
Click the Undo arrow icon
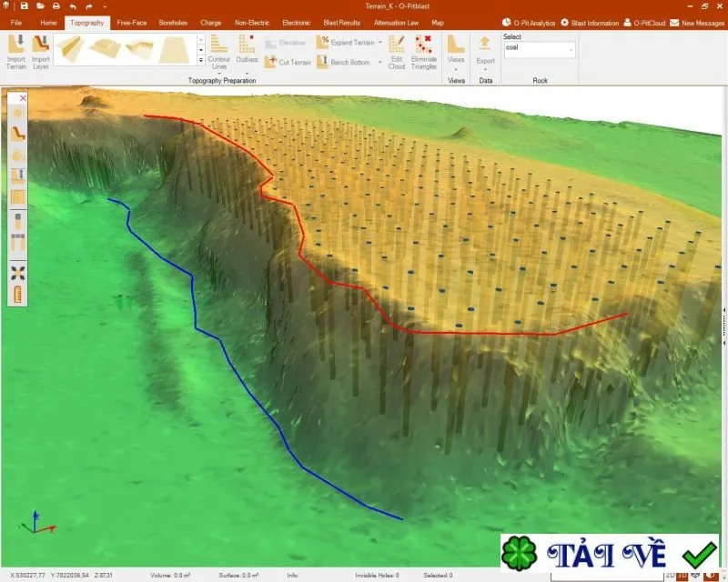(73, 6)
